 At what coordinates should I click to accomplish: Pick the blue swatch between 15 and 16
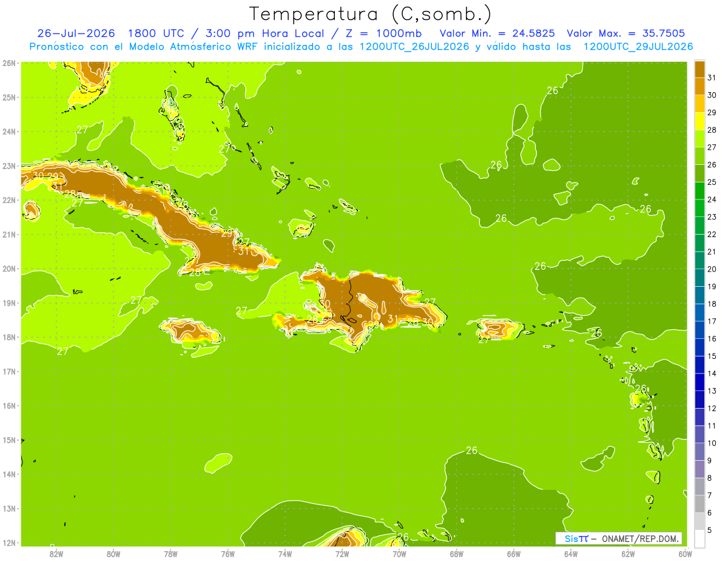coord(699,347)
